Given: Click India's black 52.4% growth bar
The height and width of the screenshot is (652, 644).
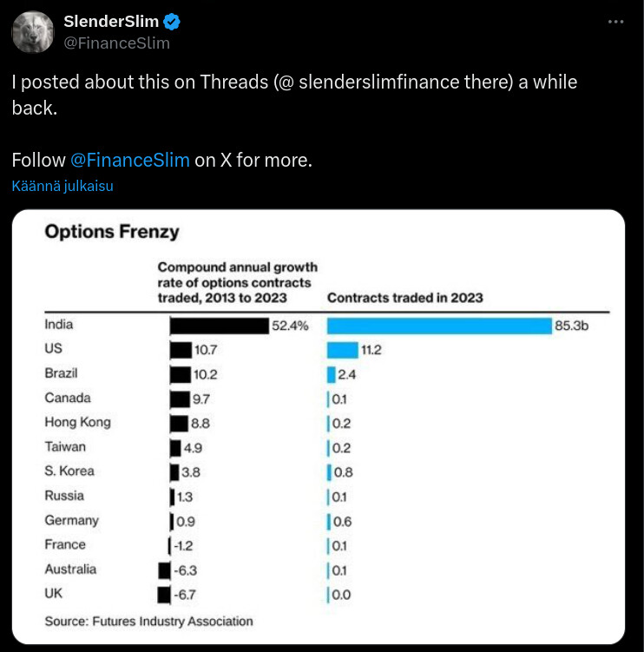Looking at the screenshot, I should tap(219, 326).
